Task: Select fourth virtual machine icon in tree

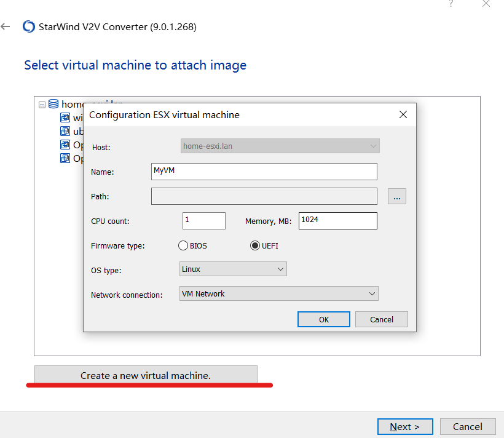Action: tap(65, 158)
